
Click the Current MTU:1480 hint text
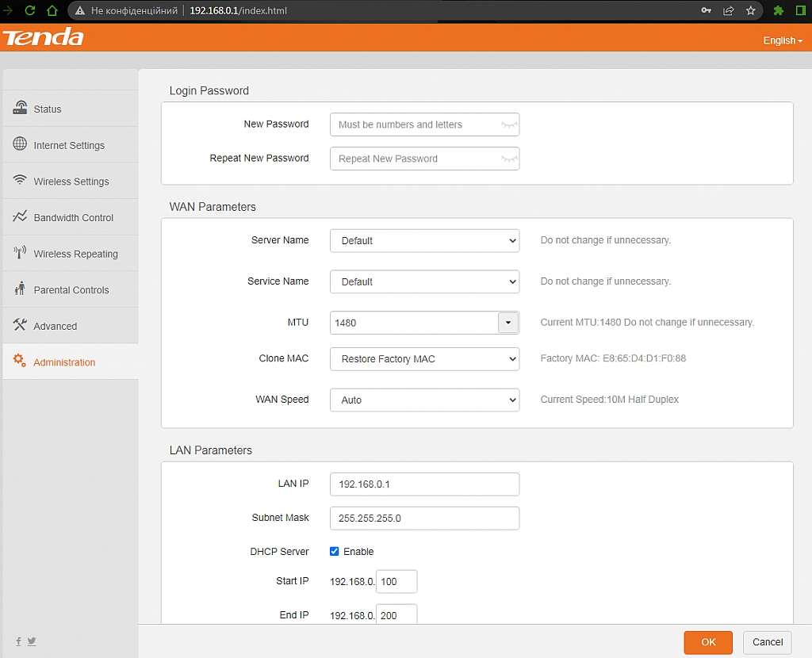pos(647,322)
